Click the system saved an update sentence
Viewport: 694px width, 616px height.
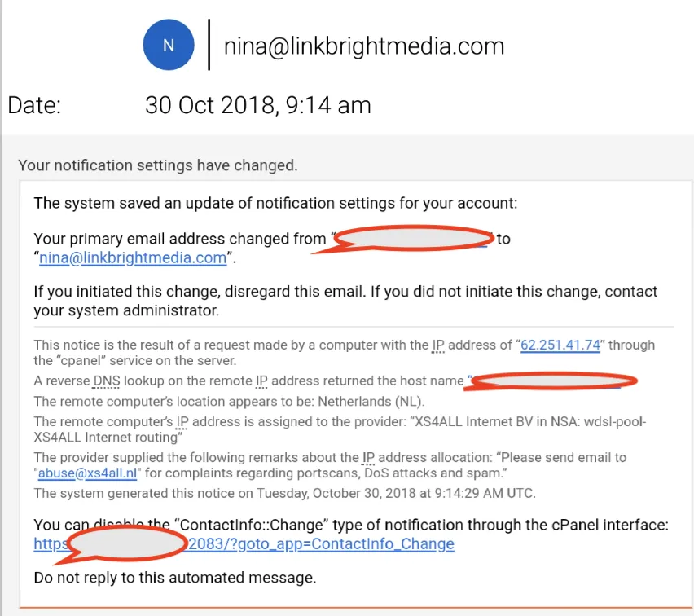pyautogui.click(x=275, y=203)
